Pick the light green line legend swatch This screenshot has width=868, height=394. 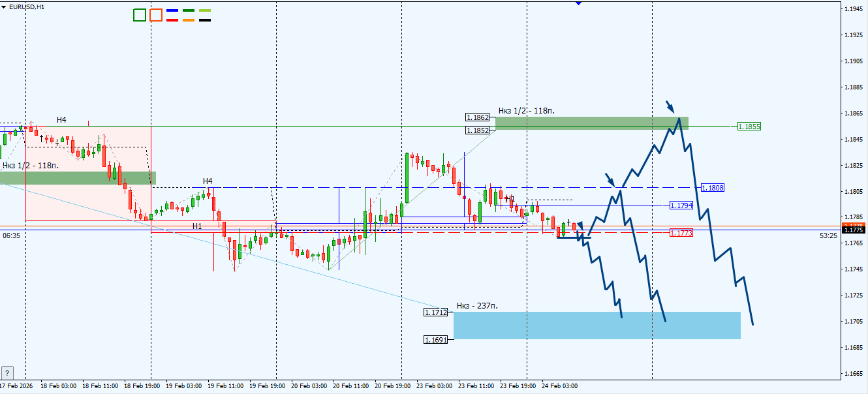point(205,11)
